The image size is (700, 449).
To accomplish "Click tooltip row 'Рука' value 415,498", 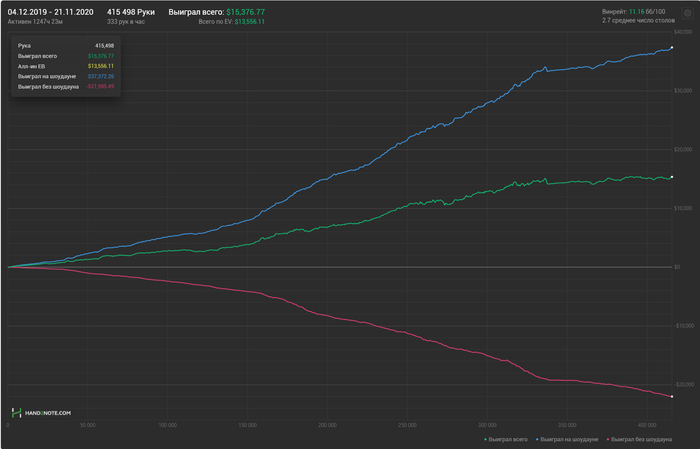I will 104,46.
